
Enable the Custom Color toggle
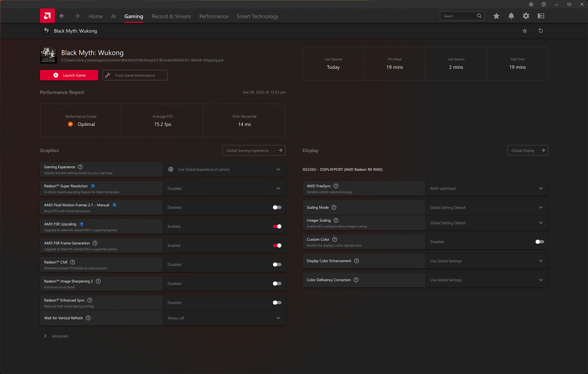coord(540,242)
